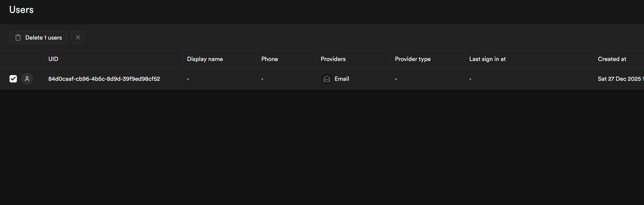Screen dimensions: 644x205
Task: Click the Providers column header
Action: [333, 59]
